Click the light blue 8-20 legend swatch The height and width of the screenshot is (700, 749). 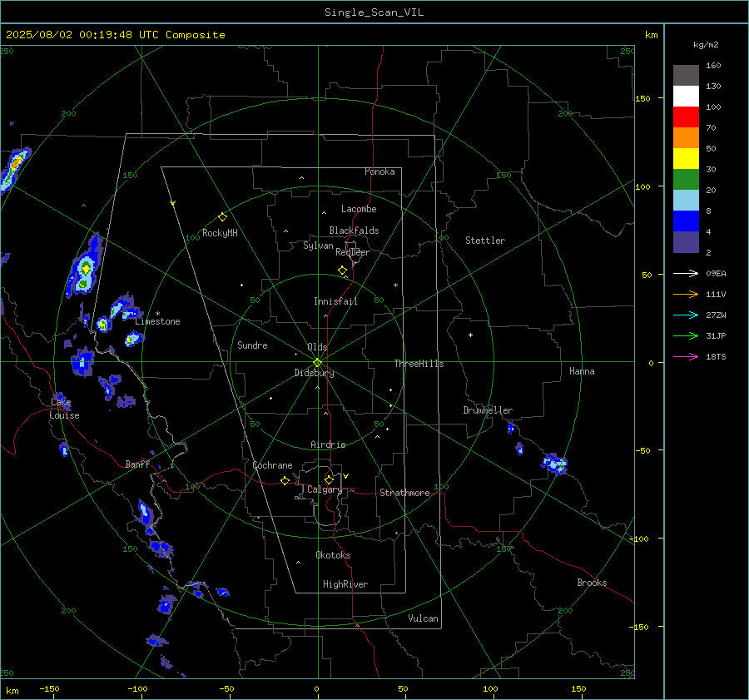coord(686,201)
